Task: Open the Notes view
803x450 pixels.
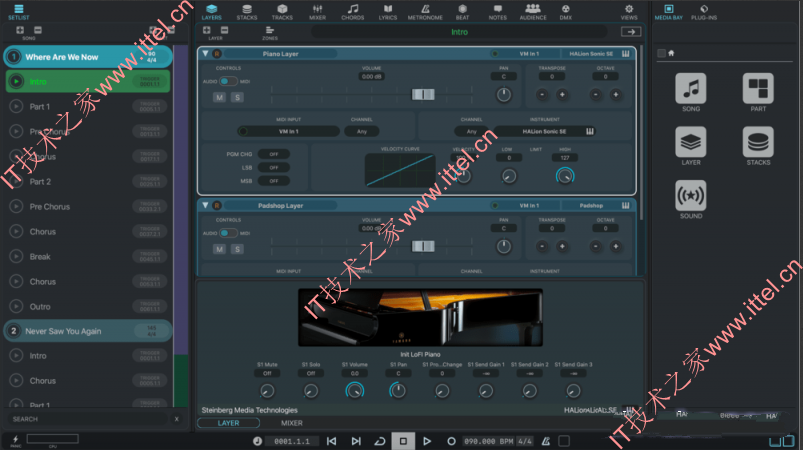Action: click(x=498, y=12)
